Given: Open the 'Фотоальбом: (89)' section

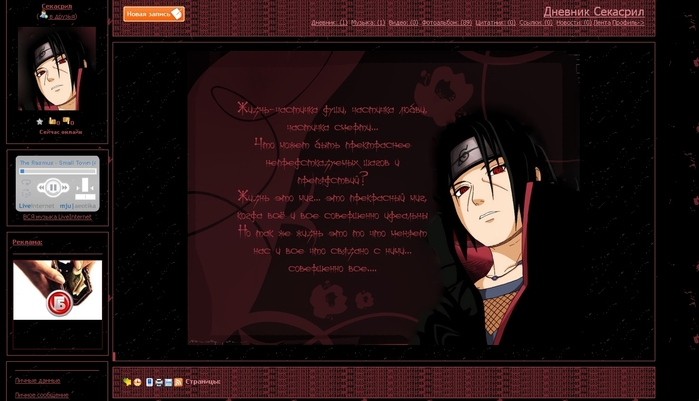Looking at the screenshot, I should click(x=447, y=23).
